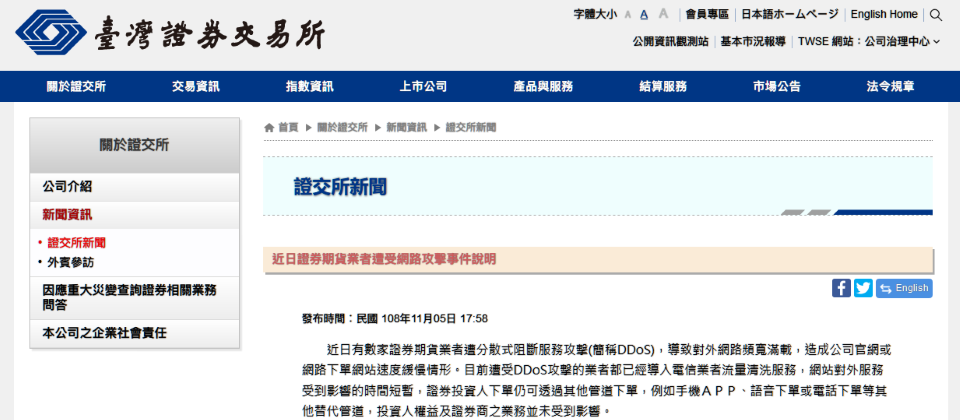
Task: Open 產品與服務 main menu
Action: click(543, 86)
